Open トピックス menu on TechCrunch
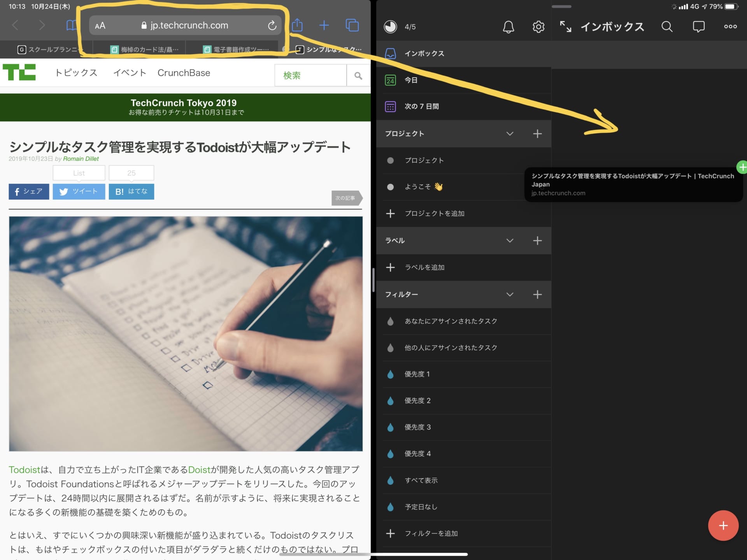 point(76,73)
